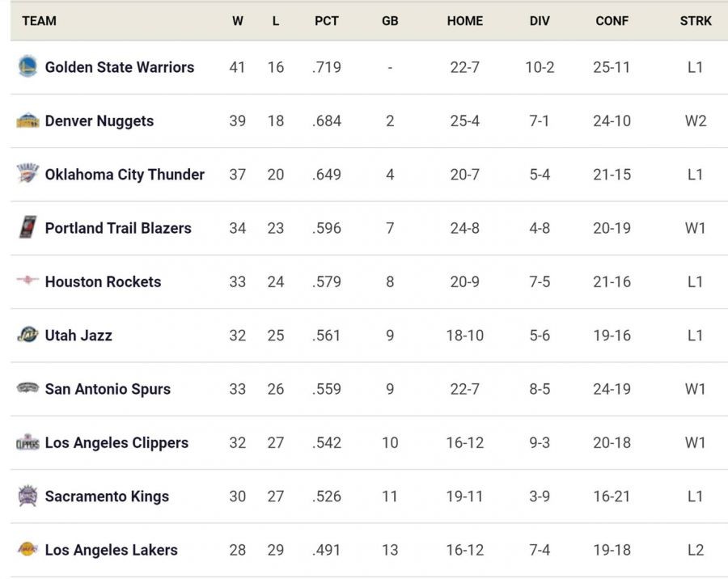Click the Utah Jazz logo icon
This screenshot has width=728, height=579.
[x=28, y=335]
